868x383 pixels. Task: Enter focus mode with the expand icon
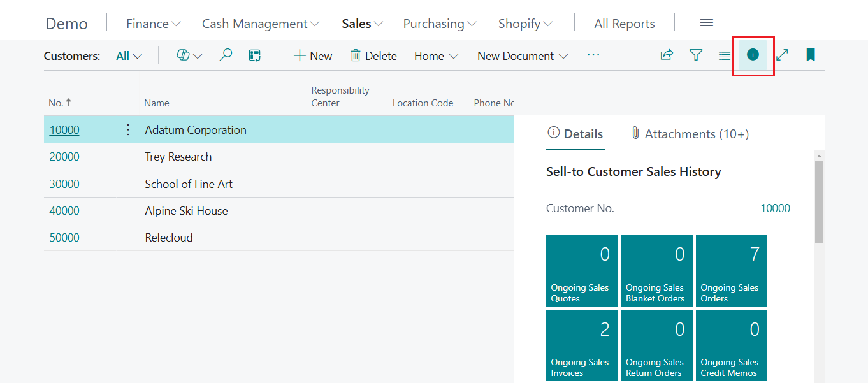tap(781, 55)
